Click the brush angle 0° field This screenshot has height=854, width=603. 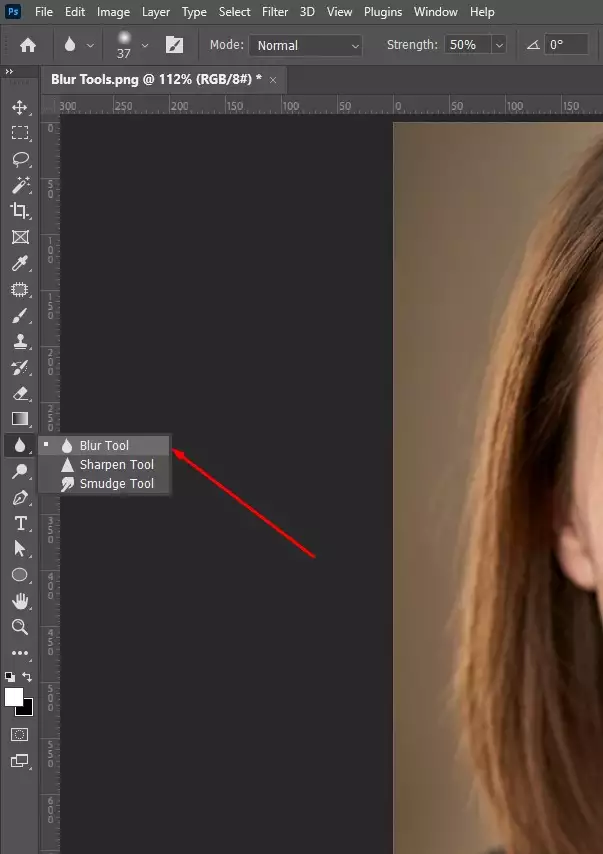click(566, 45)
